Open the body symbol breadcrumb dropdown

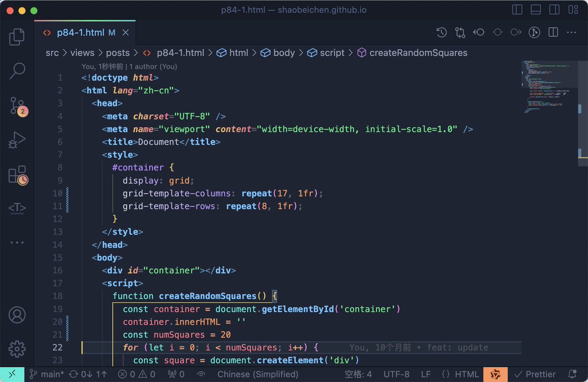(x=277, y=52)
